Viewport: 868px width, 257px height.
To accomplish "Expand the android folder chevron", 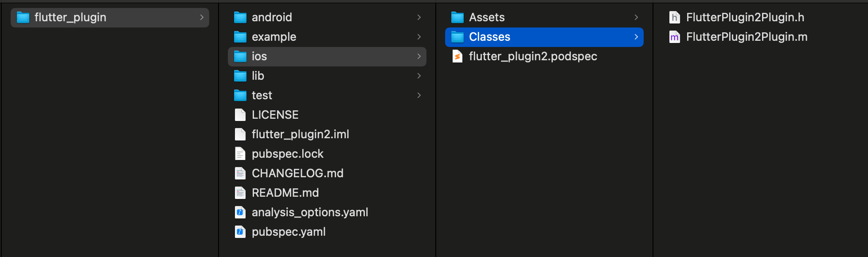I will click(419, 17).
